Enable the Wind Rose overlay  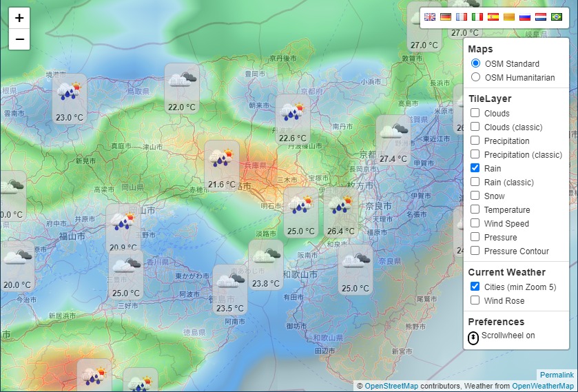pyautogui.click(x=475, y=300)
